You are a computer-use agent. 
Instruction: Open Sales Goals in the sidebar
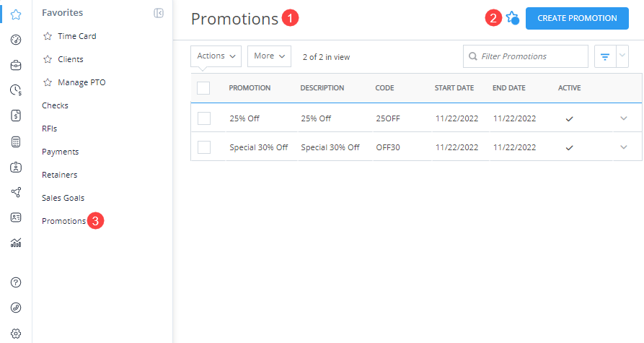pos(63,198)
